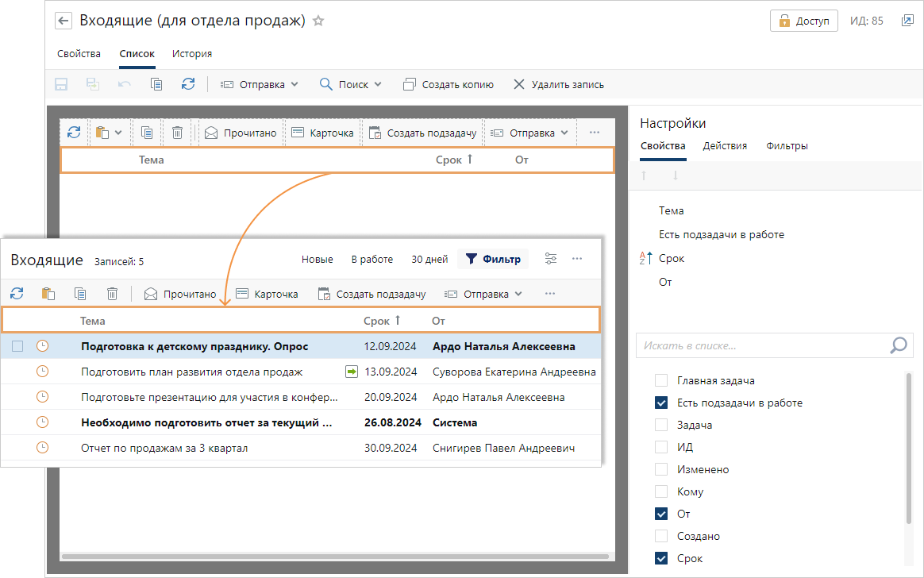Click clock icon of Отчет по продажам row
Viewport: 924px width, 578px height.
click(42, 448)
